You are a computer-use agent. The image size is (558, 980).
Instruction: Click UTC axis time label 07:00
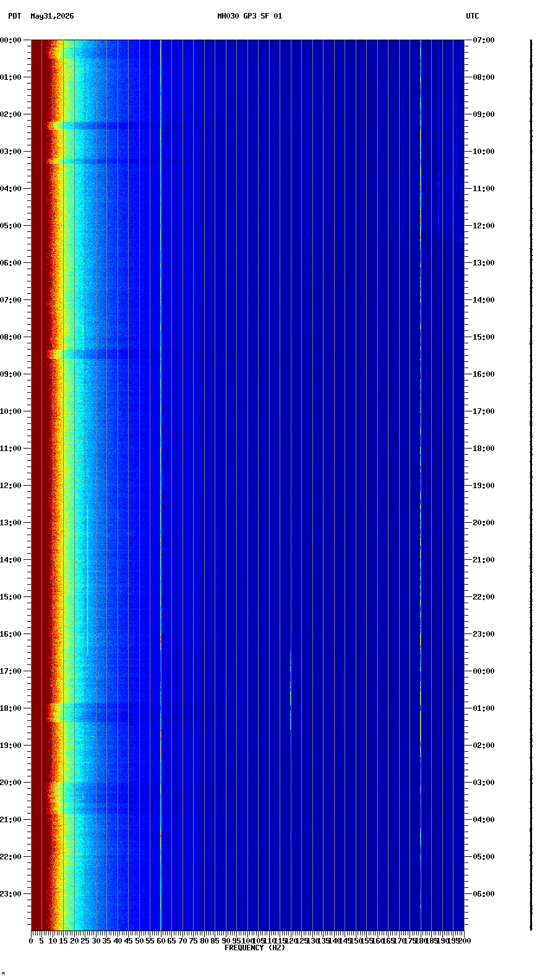click(x=484, y=40)
